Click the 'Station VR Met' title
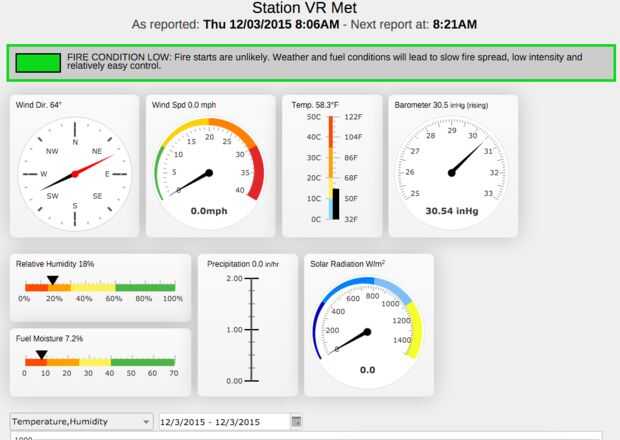Screen dimensions: 620x440 coord(304,8)
